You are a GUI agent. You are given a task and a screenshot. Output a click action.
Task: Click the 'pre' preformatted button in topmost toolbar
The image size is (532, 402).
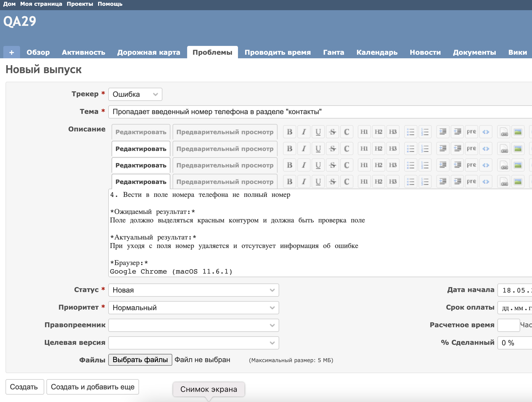tap(471, 132)
